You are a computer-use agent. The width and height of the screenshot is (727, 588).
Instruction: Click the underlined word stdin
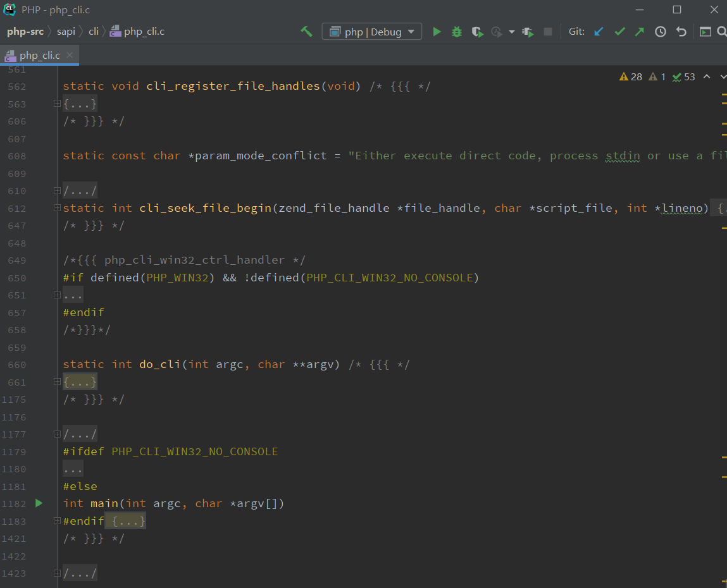click(623, 156)
